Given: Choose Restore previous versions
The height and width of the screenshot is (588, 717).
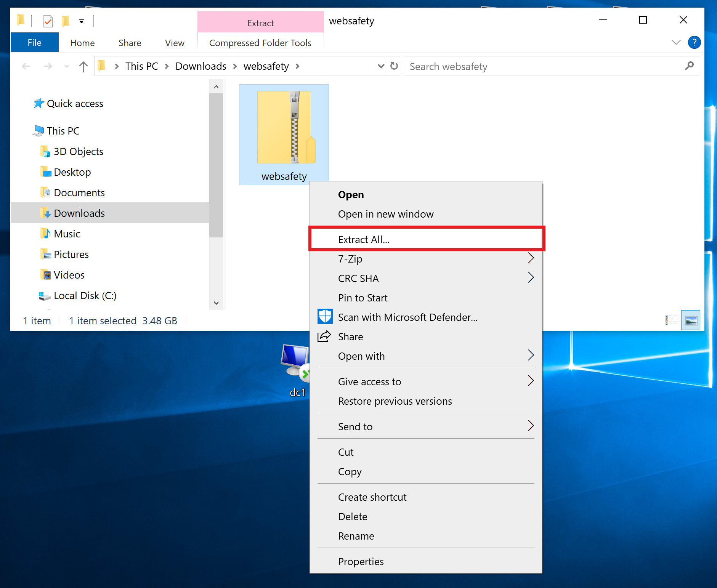Looking at the screenshot, I should [x=426, y=401].
